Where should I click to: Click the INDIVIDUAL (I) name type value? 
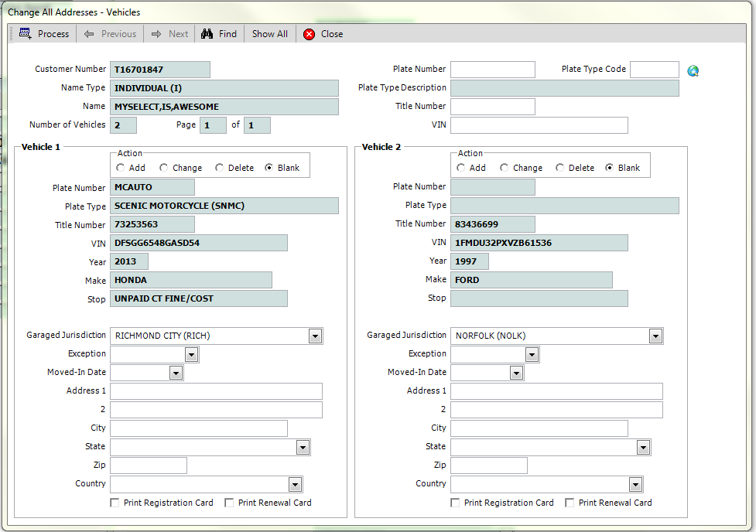pos(224,88)
